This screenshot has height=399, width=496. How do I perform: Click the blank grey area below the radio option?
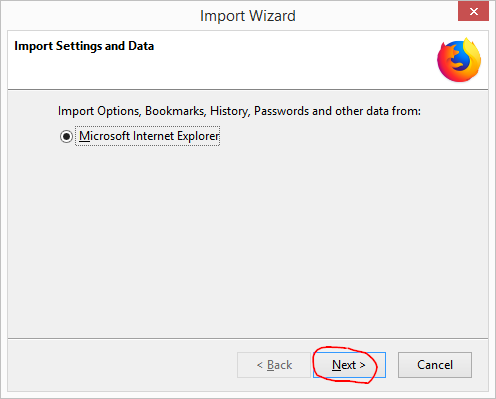tap(248, 240)
